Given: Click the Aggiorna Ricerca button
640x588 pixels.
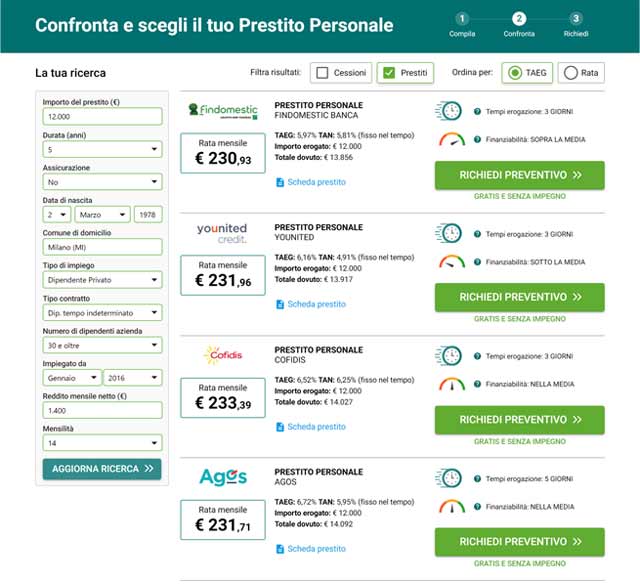Looking at the screenshot, I should (x=102, y=468).
